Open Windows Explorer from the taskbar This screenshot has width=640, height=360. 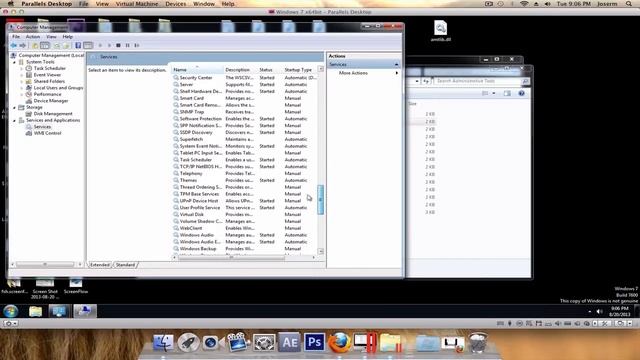(x=36, y=311)
